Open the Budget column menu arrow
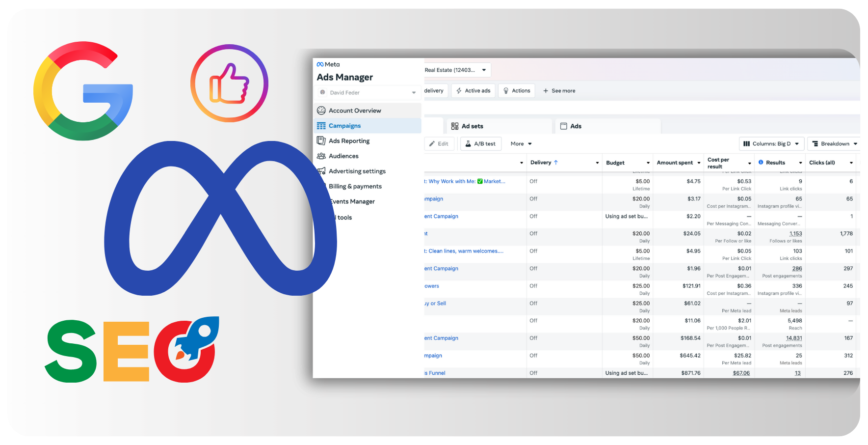The width and height of the screenshot is (868, 445). point(648,163)
